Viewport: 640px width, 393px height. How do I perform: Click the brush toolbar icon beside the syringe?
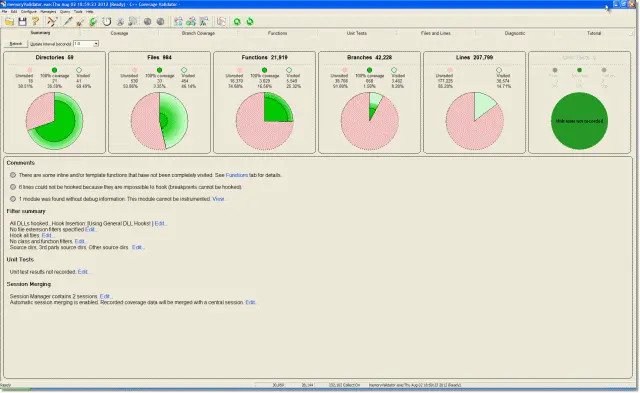80,22
